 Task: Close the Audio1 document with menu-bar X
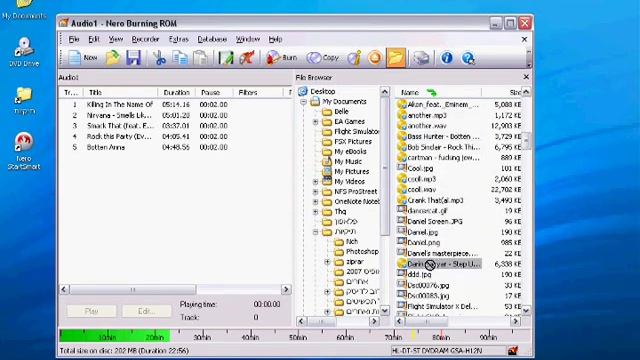pyautogui.click(x=524, y=39)
